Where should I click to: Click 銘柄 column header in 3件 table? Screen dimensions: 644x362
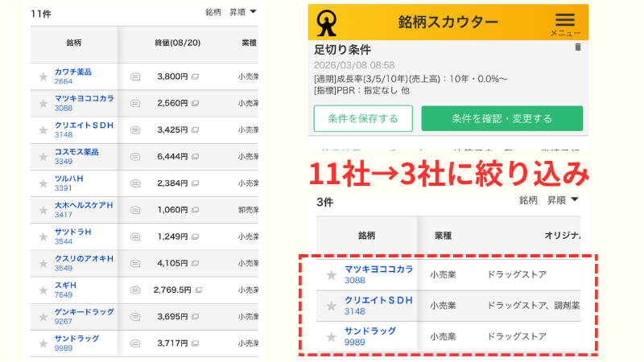coord(366,236)
